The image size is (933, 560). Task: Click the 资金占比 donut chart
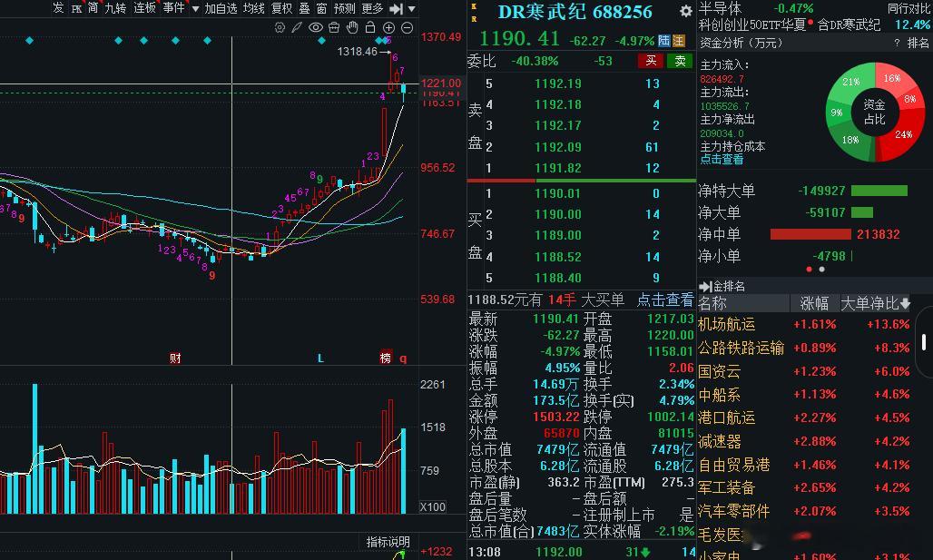(x=875, y=112)
